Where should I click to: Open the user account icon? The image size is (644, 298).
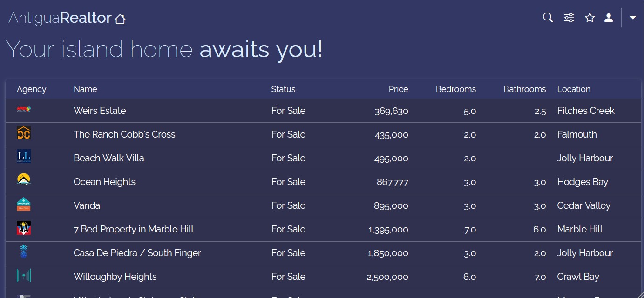tap(608, 18)
